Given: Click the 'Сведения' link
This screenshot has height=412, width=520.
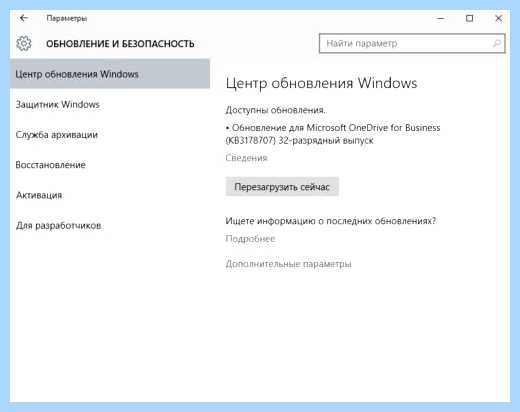Looking at the screenshot, I should [246, 158].
